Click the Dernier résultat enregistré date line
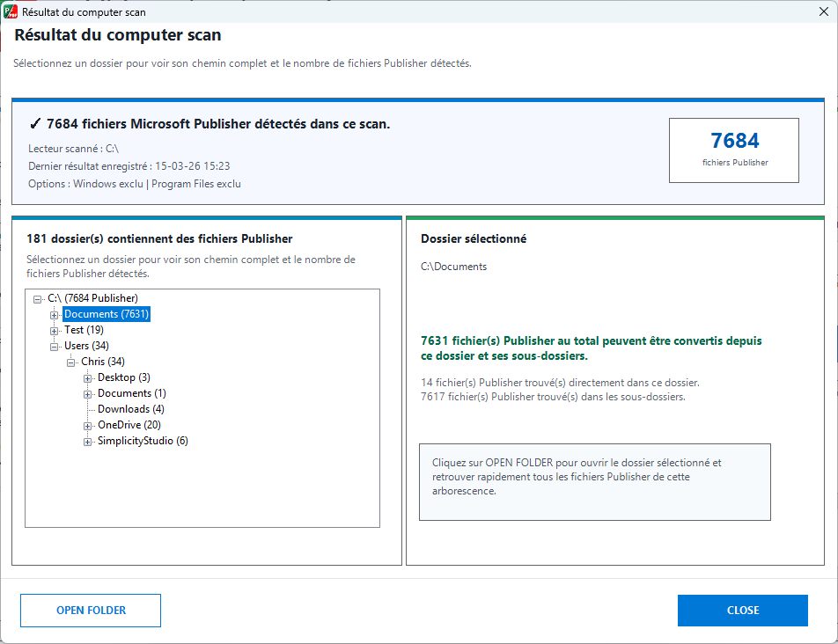 129,166
